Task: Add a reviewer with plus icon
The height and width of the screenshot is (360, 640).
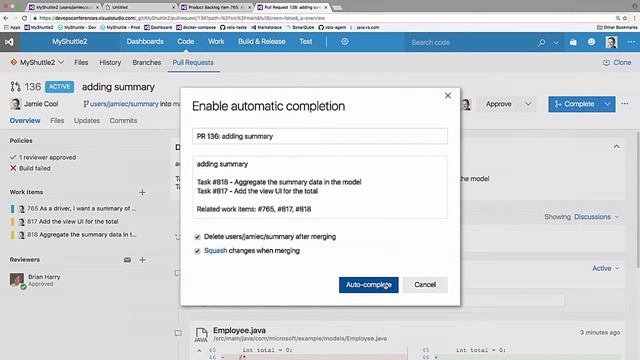Action: [x=142, y=260]
